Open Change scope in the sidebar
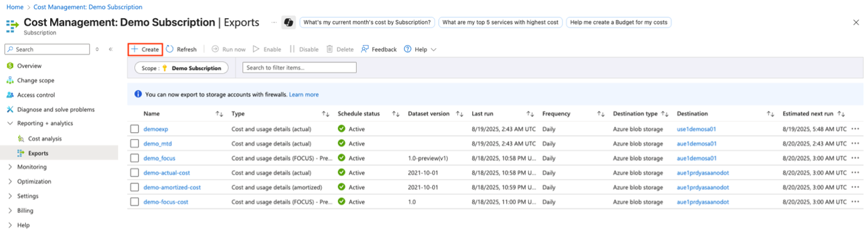Screen dimensions: 868x231 pos(36,80)
